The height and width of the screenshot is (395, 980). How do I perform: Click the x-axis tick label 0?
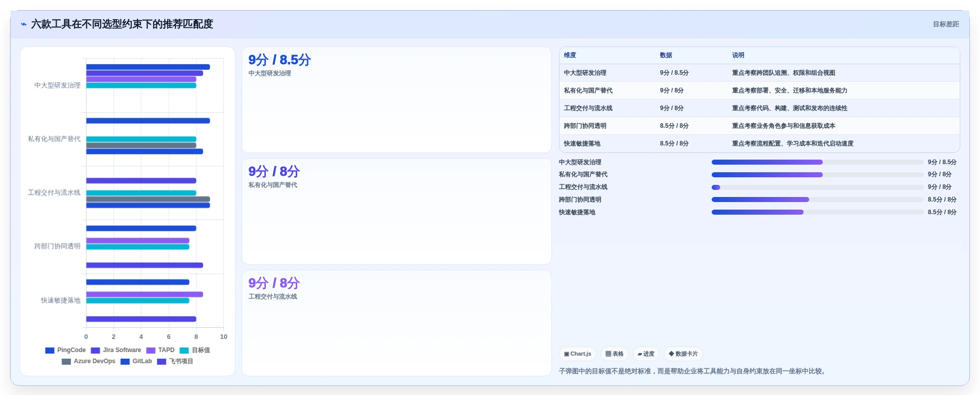(x=86, y=337)
